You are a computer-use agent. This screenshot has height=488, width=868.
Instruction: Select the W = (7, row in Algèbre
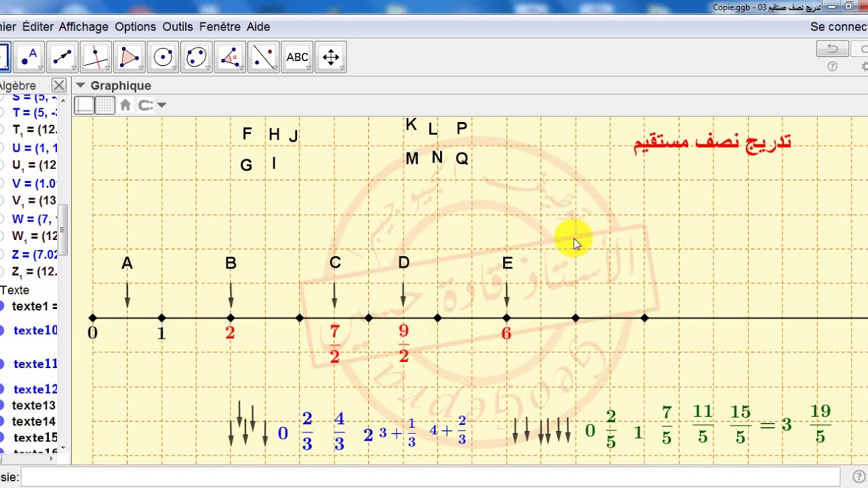tap(35, 219)
